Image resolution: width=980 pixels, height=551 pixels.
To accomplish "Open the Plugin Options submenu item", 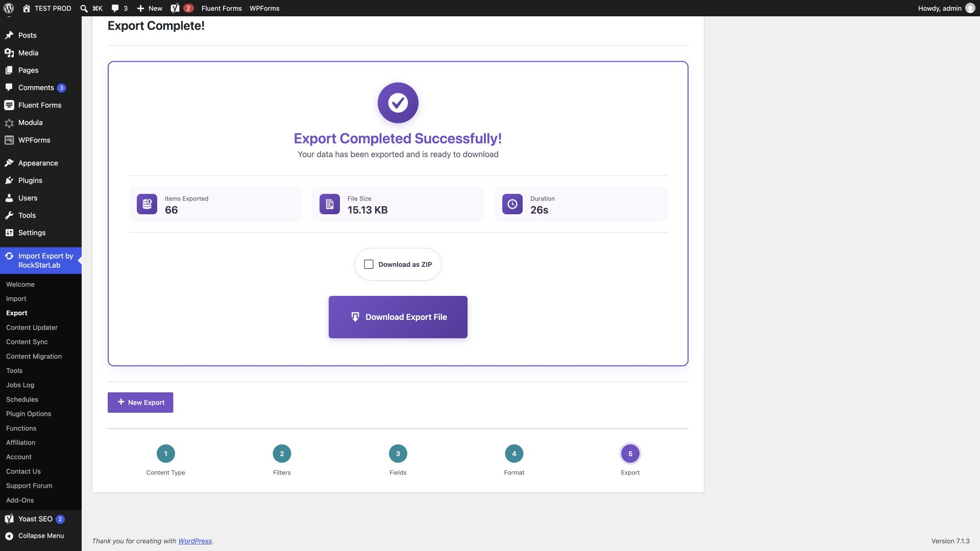I will tap(29, 413).
